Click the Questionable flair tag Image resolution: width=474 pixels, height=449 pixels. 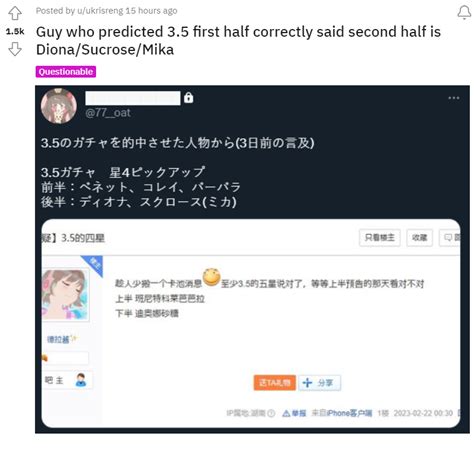point(66,72)
